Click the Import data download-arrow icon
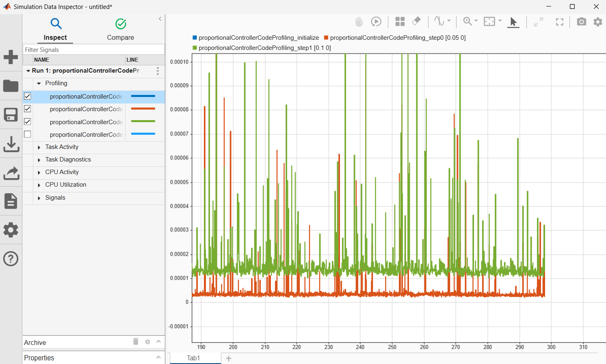This screenshot has width=606, height=364. click(11, 144)
